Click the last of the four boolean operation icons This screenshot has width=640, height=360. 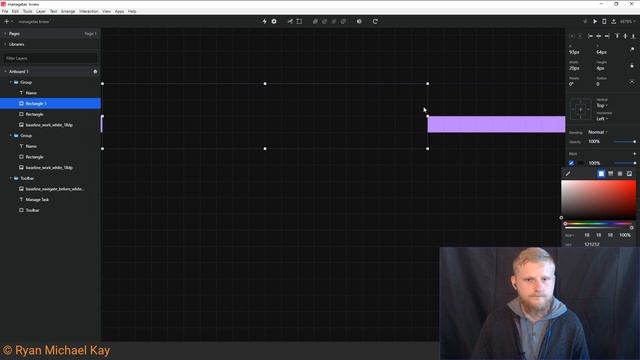pos(343,21)
